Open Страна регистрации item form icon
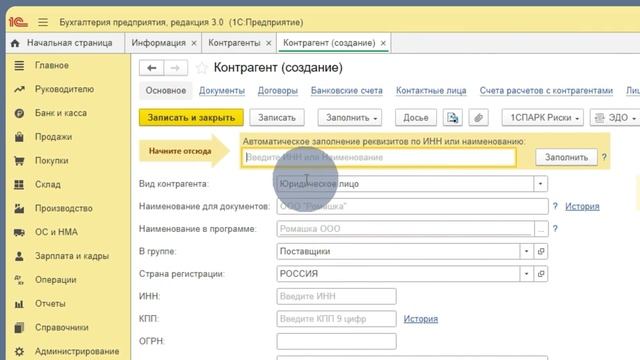Viewport: 640px width, 360px height. click(541, 274)
